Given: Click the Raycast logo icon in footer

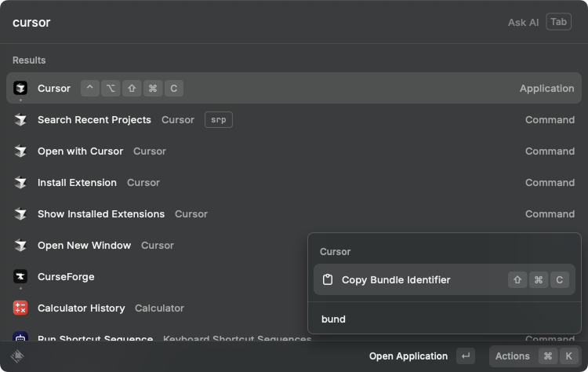Looking at the screenshot, I should [x=17, y=356].
